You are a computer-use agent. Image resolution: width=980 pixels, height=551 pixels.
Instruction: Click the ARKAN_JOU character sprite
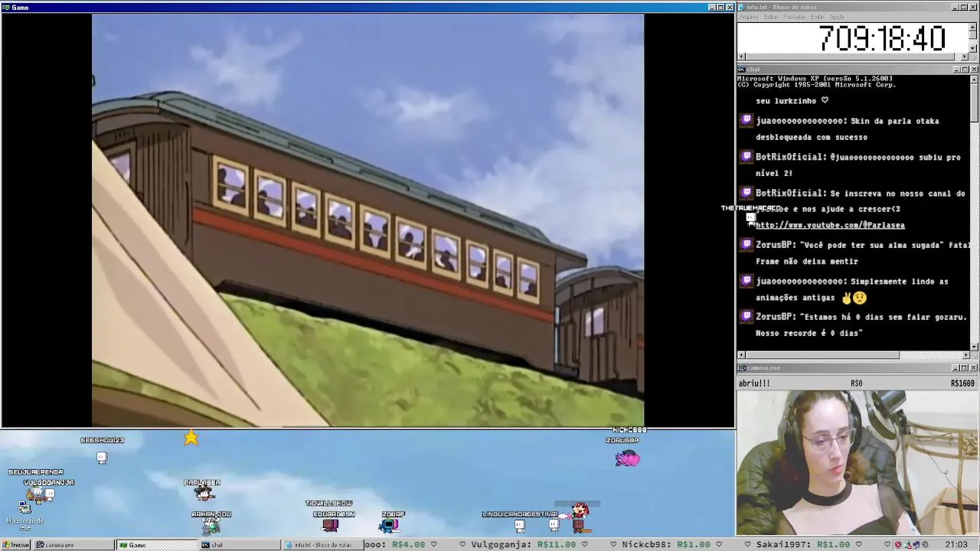211,525
